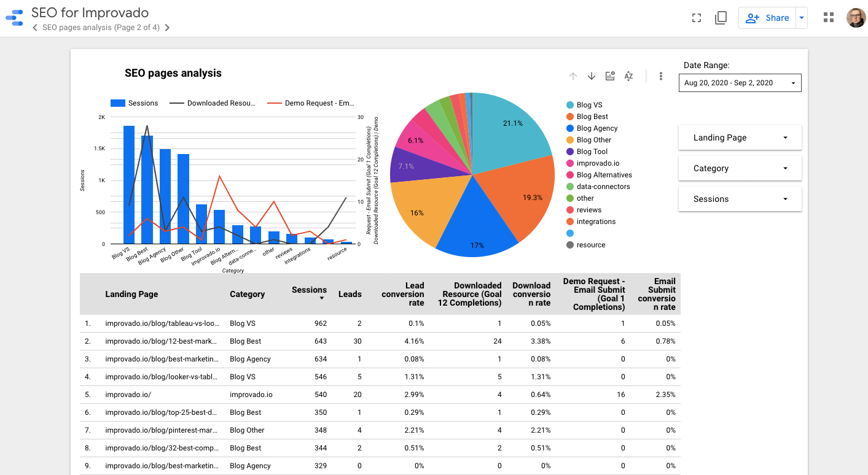868x475 pixels.
Task: Make a copy of this report
Action: pyautogui.click(x=721, y=18)
